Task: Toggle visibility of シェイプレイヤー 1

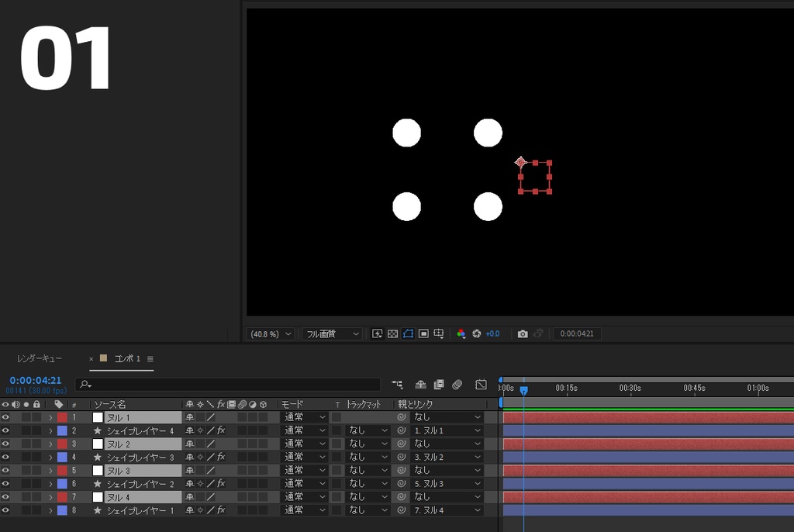Action: click(5, 510)
